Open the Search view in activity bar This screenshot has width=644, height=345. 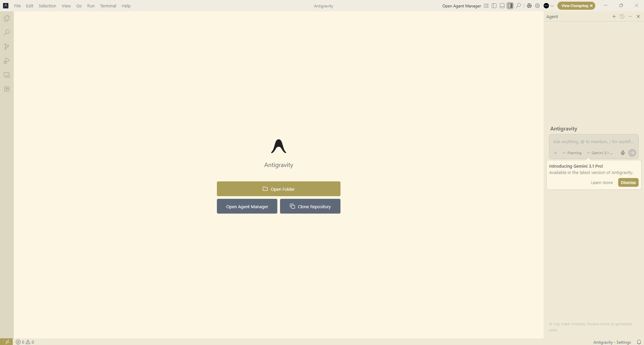7,32
